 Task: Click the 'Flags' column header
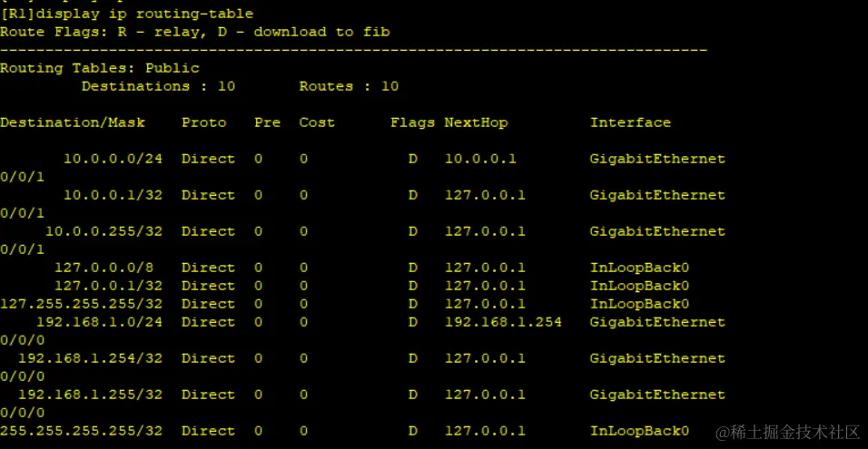click(x=412, y=122)
